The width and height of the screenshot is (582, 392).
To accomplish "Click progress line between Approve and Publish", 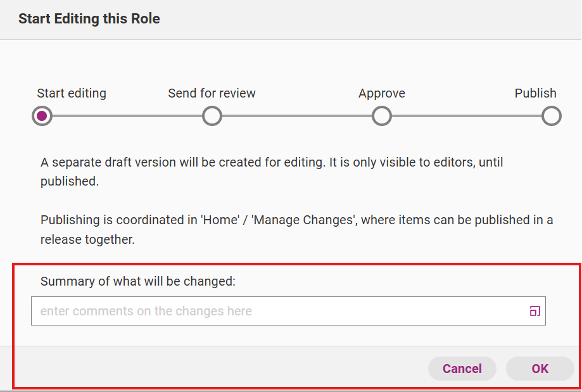I will coord(467,116).
